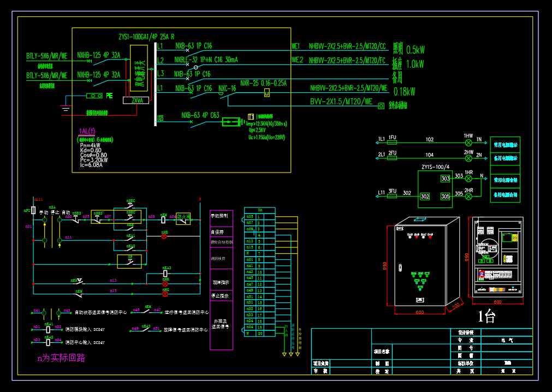
Task: Select the 305 terminal box
Action: (x=446, y=197)
